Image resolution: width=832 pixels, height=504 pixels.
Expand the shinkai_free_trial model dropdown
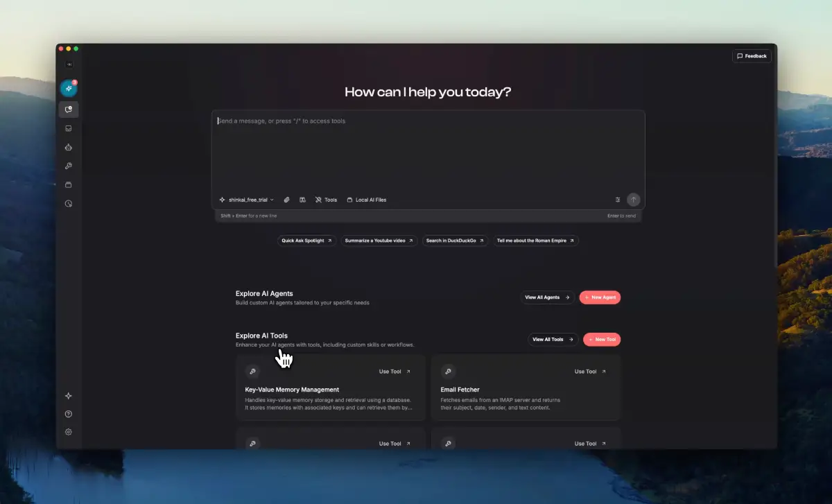[x=247, y=200]
